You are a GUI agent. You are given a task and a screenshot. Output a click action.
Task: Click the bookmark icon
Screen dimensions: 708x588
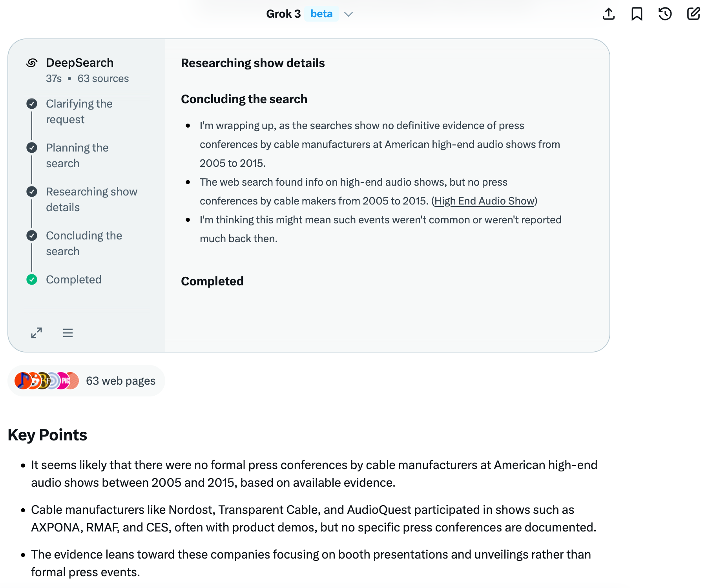pos(637,14)
